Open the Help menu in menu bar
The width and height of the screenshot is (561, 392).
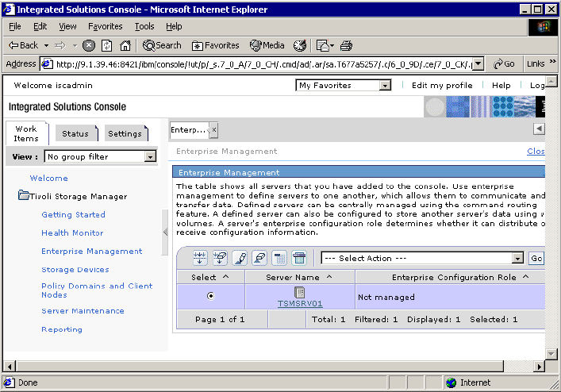click(174, 26)
